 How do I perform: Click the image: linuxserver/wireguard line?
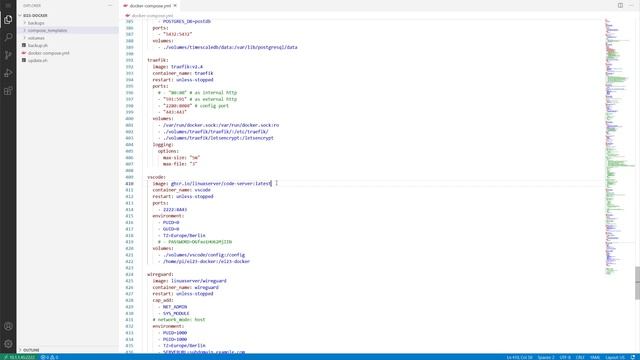(189, 281)
